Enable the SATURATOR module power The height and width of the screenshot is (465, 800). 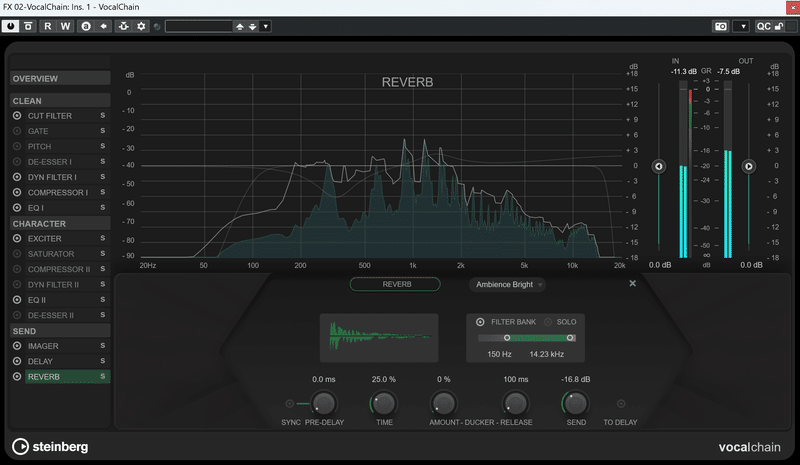tap(17, 254)
